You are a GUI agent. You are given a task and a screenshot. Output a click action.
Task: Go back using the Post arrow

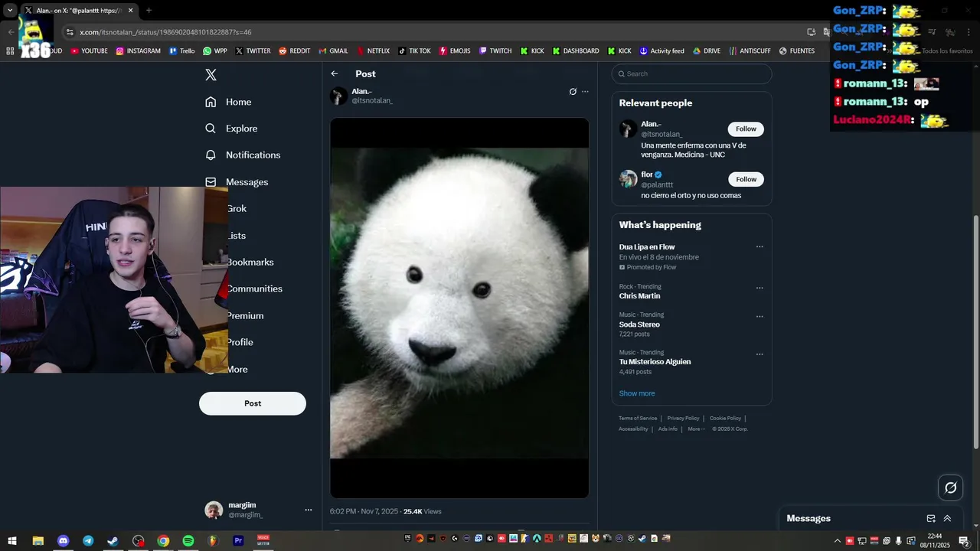coord(335,73)
